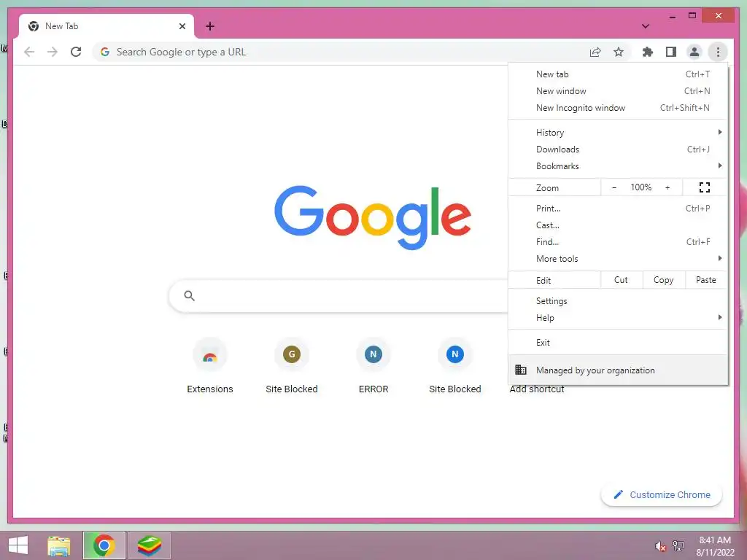Click the network tray icon
Viewport: 747px width, 560px height.
tap(678, 546)
